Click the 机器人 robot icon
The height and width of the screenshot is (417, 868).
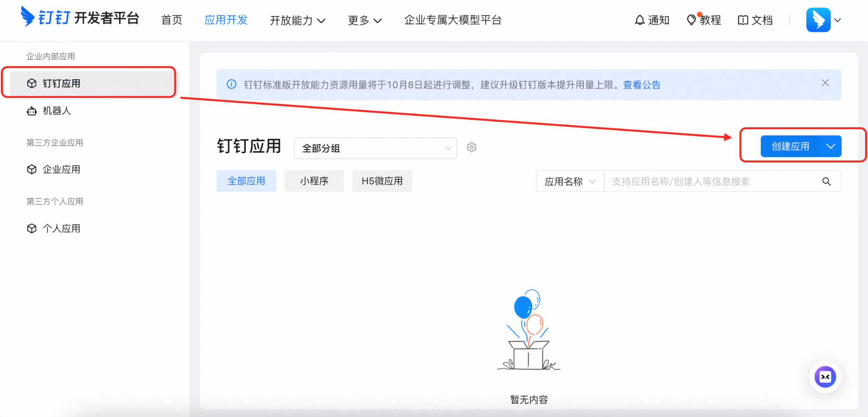click(x=32, y=111)
